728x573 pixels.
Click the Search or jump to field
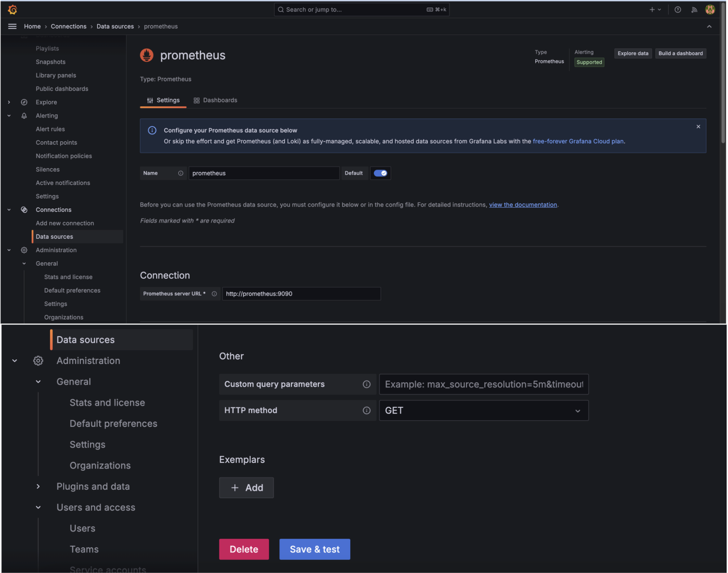362,10
